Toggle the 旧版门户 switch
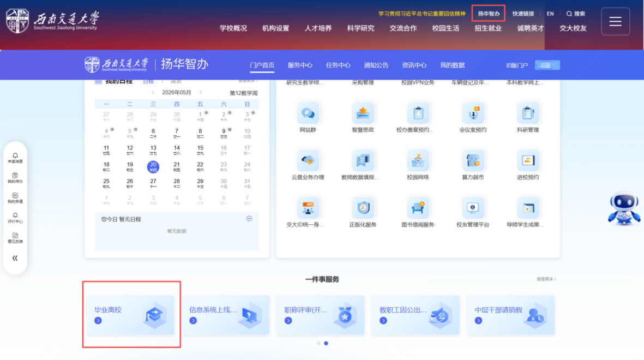This screenshot has height=360, width=644. pos(547,65)
